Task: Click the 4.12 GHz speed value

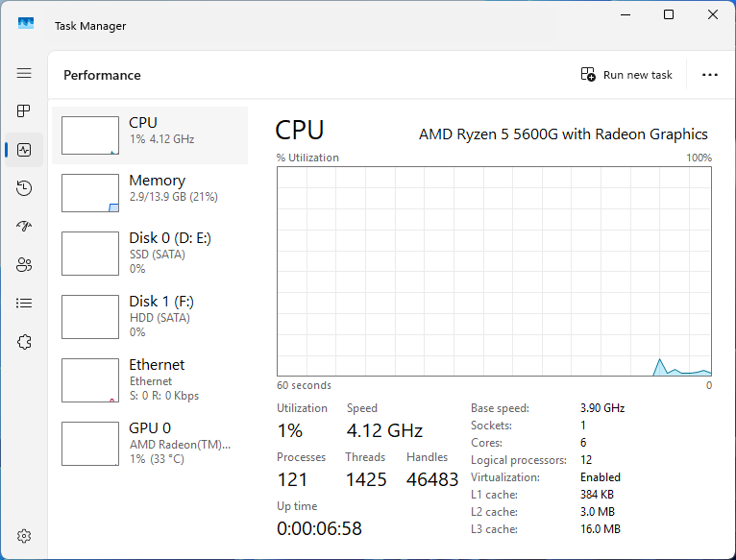Action: pos(384,430)
